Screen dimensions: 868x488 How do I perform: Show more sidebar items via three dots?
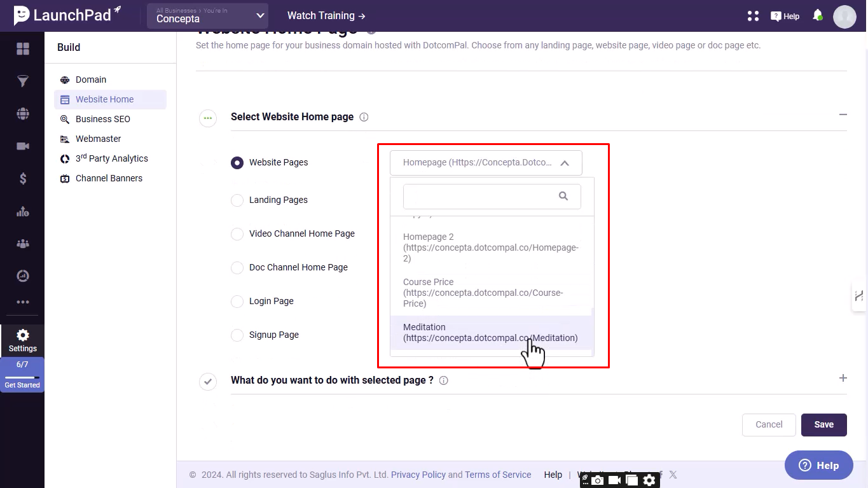click(x=23, y=302)
